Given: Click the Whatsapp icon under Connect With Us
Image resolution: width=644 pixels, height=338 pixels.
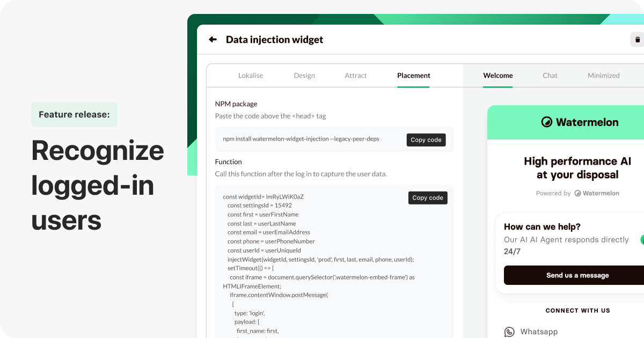Looking at the screenshot, I should [508, 332].
